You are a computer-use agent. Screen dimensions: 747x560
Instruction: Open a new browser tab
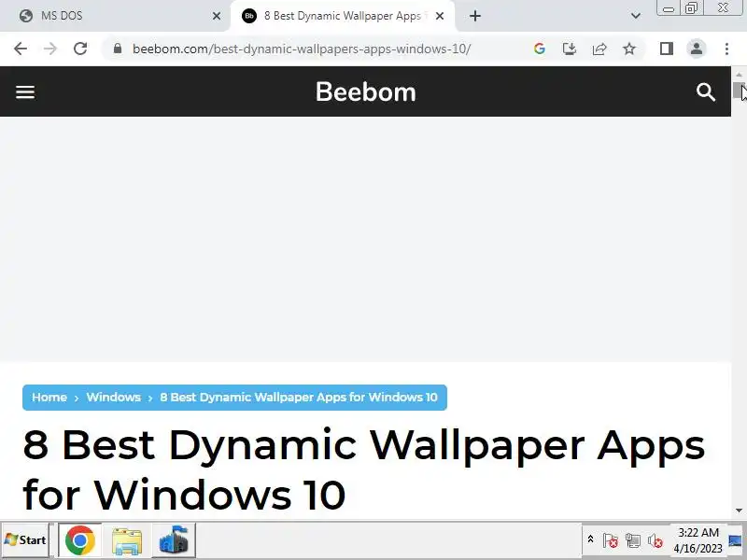click(475, 16)
